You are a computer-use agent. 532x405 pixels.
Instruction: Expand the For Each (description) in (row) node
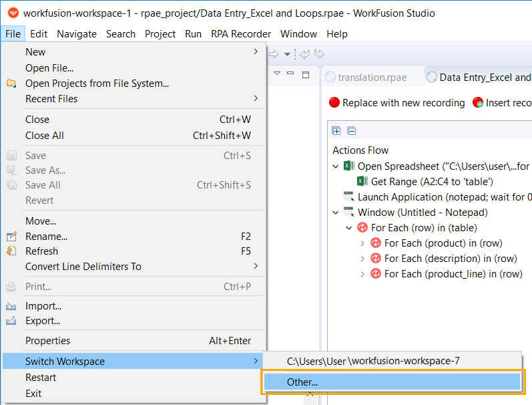(362, 259)
